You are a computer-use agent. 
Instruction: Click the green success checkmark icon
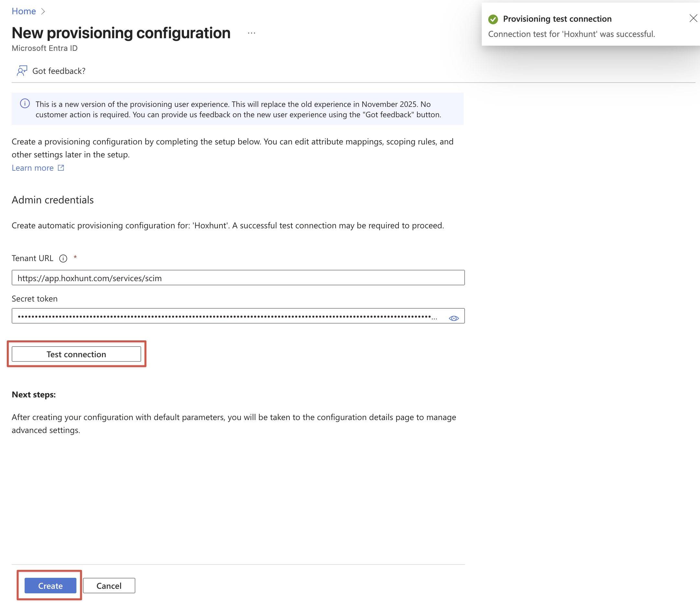(493, 19)
